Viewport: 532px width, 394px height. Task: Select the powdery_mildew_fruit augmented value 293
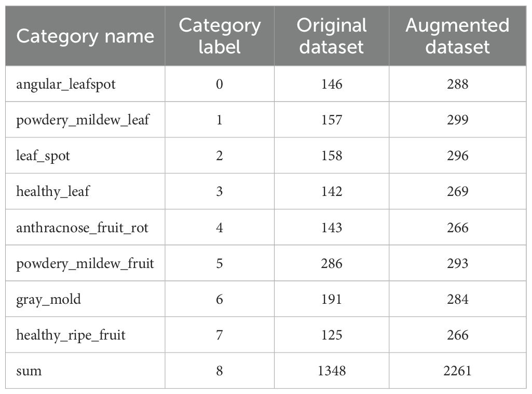click(457, 263)
